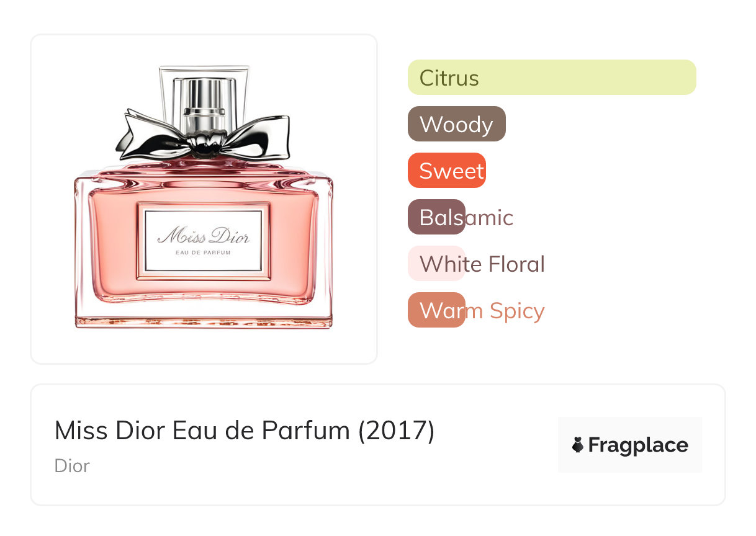Click the 'Warm Spicy' text label
The height and width of the screenshot is (536, 756).
pyautogui.click(x=482, y=311)
